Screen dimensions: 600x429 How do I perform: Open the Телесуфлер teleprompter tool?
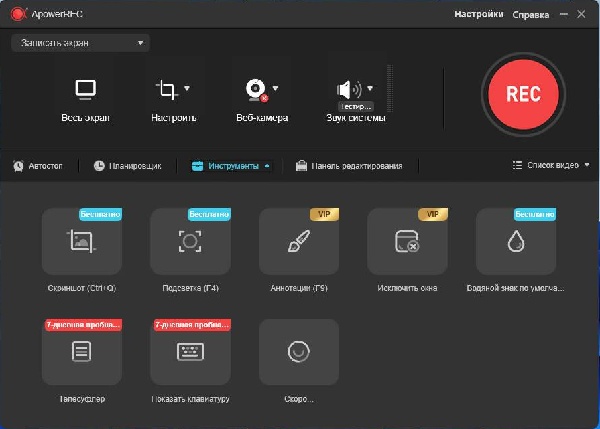click(x=82, y=352)
